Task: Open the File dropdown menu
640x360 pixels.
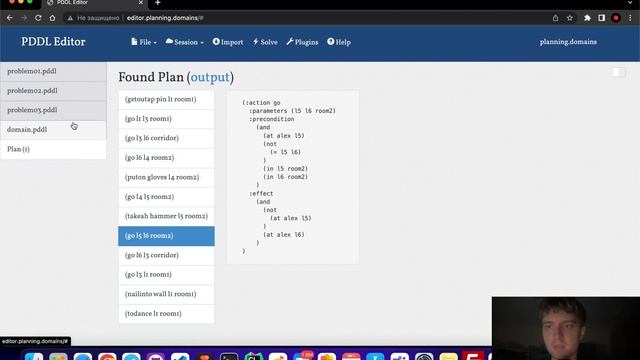Action: tap(144, 42)
